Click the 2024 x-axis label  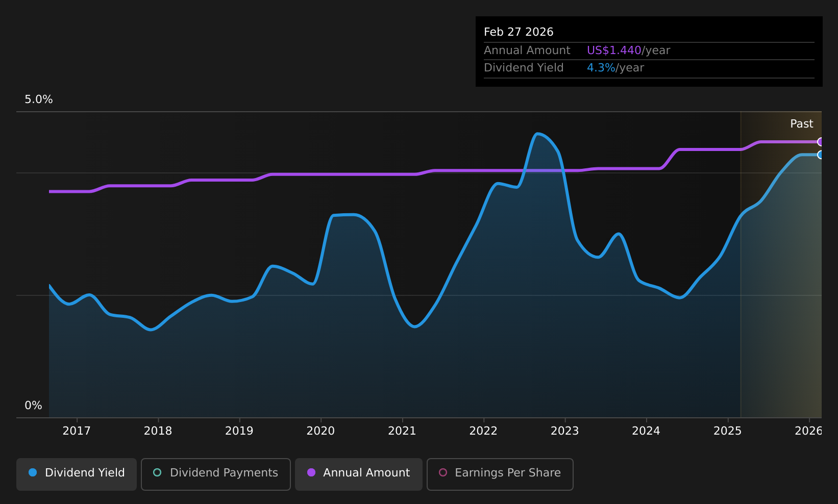(x=646, y=431)
